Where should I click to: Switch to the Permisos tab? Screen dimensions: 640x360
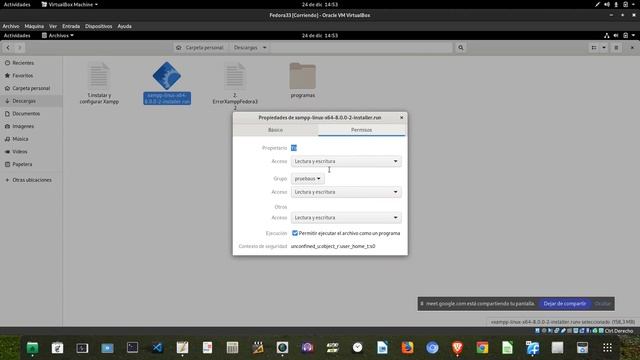361,130
